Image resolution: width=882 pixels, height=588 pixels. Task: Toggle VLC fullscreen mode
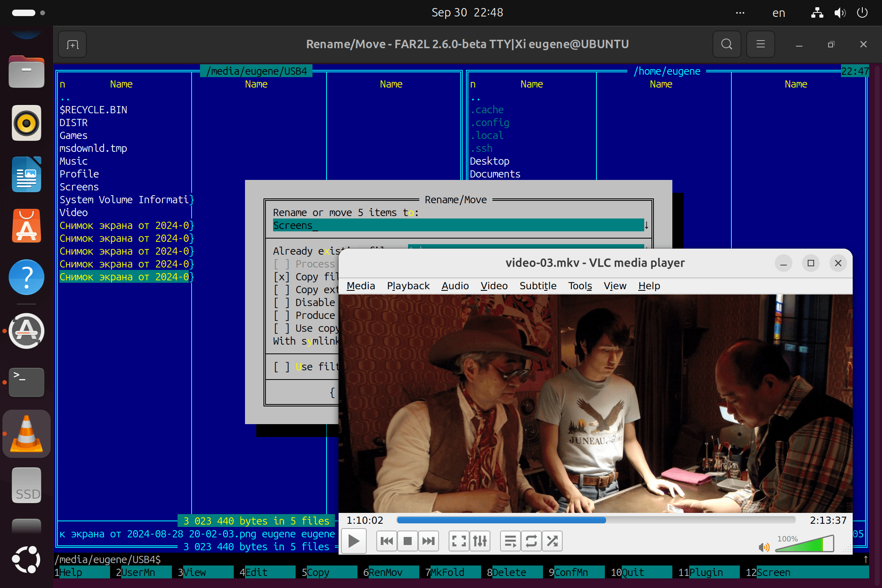pyautogui.click(x=459, y=541)
